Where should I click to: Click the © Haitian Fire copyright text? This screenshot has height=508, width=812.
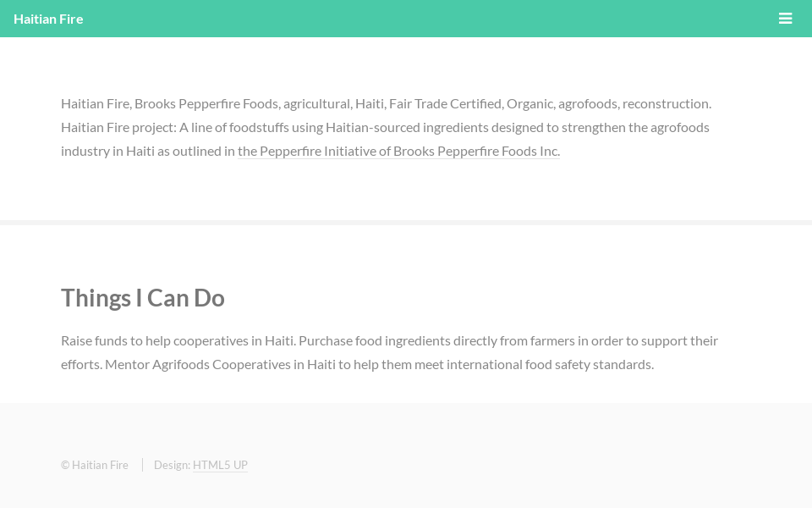[x=95, y=465]
